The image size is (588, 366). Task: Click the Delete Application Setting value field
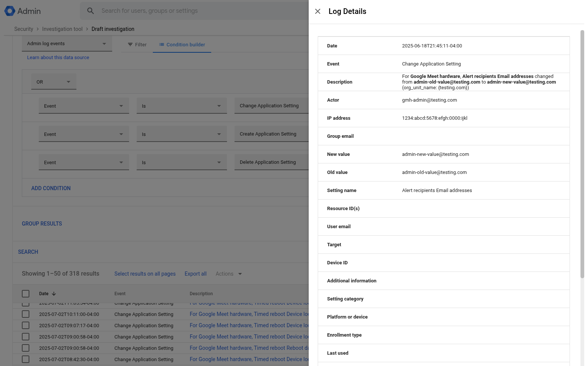point(271,162)
